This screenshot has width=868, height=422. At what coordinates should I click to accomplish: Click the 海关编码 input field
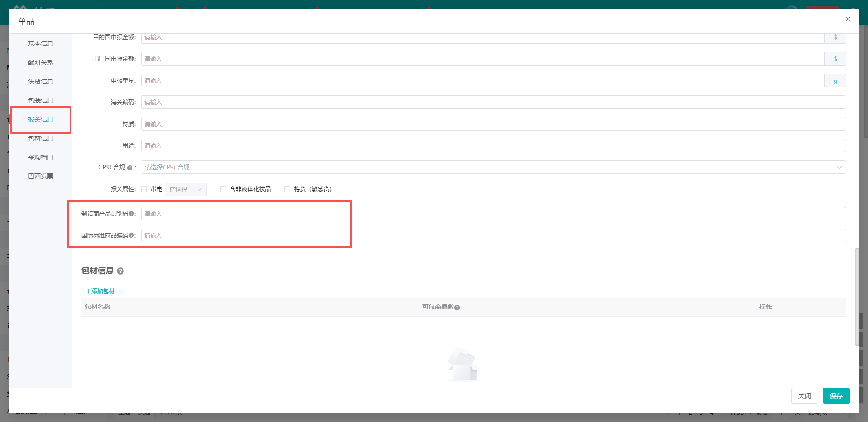coord(494,102)
